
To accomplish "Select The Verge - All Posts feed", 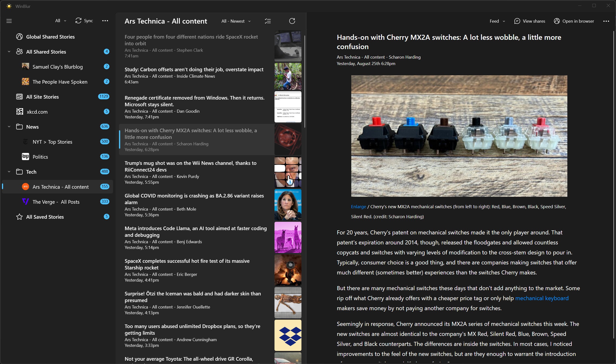I will point(56,202).
